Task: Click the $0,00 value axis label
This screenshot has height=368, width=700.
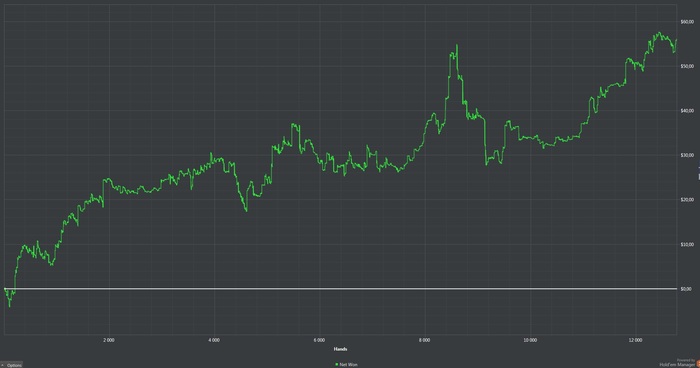Action: point(686,289)
